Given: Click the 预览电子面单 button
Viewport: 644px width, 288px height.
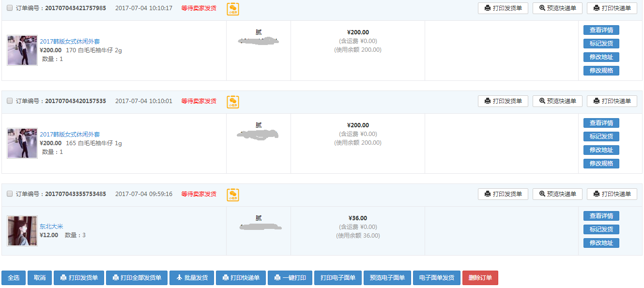Looking at the screenshot, I should (x=387, y=278).
